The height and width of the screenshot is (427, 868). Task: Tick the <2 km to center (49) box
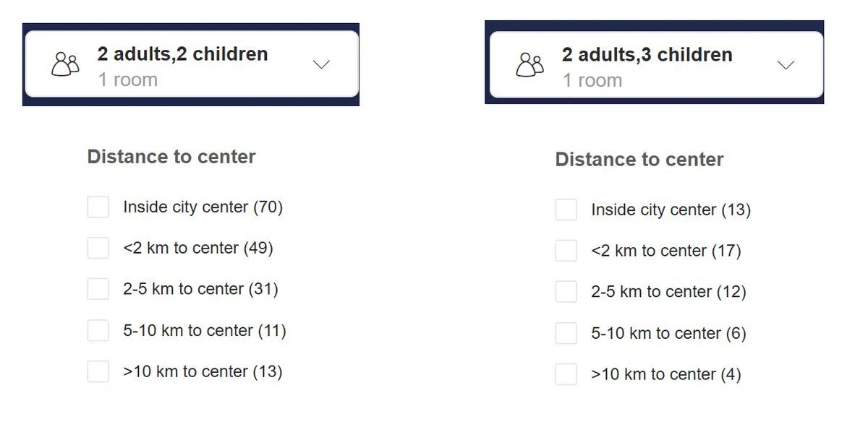tap(98, 249)
